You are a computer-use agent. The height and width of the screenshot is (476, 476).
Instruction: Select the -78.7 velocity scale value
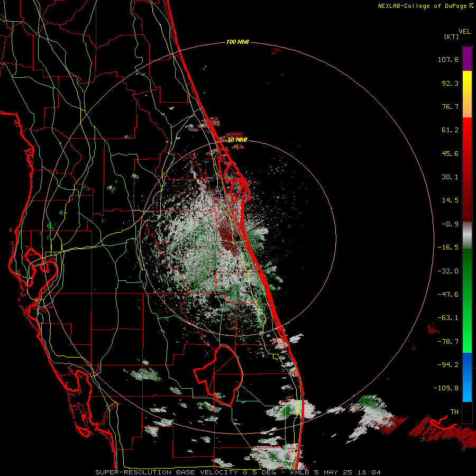pos(448,342)
